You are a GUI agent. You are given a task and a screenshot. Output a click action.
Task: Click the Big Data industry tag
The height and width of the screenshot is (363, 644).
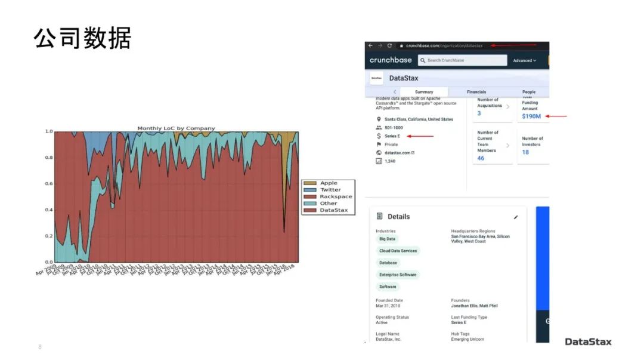[387, 239]
